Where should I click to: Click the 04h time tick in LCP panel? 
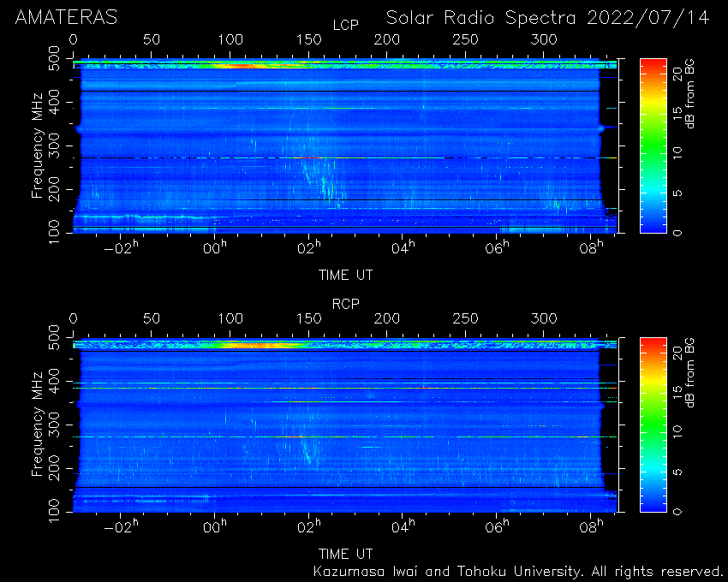[x=403, y=248]
